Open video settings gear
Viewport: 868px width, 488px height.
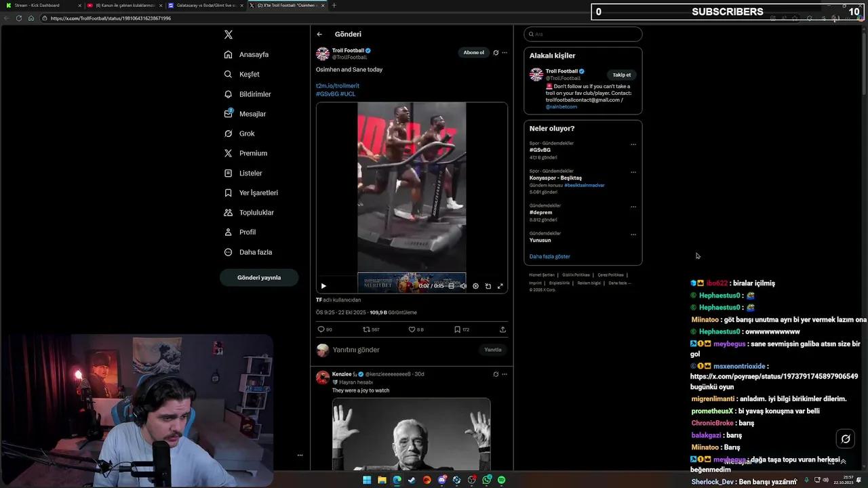click(x=475, y=286)
